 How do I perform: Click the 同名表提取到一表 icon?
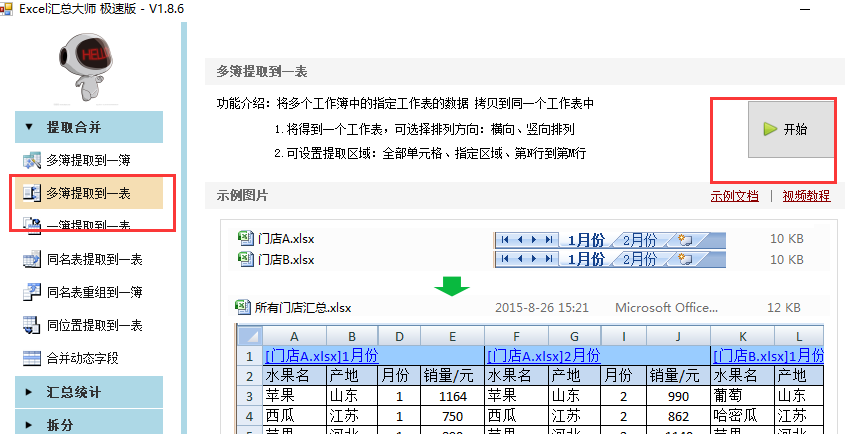(32, 259)
